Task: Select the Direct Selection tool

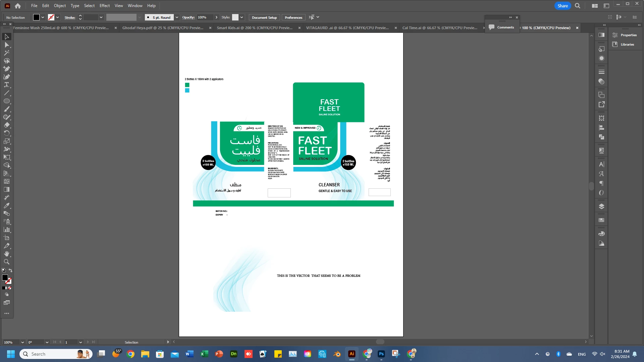Action: 7,45
